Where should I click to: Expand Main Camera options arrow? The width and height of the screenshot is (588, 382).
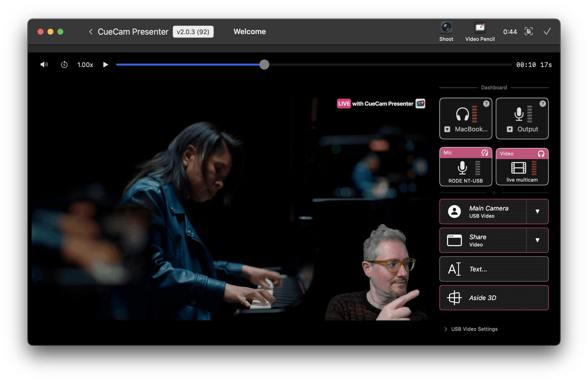point(537,212)
